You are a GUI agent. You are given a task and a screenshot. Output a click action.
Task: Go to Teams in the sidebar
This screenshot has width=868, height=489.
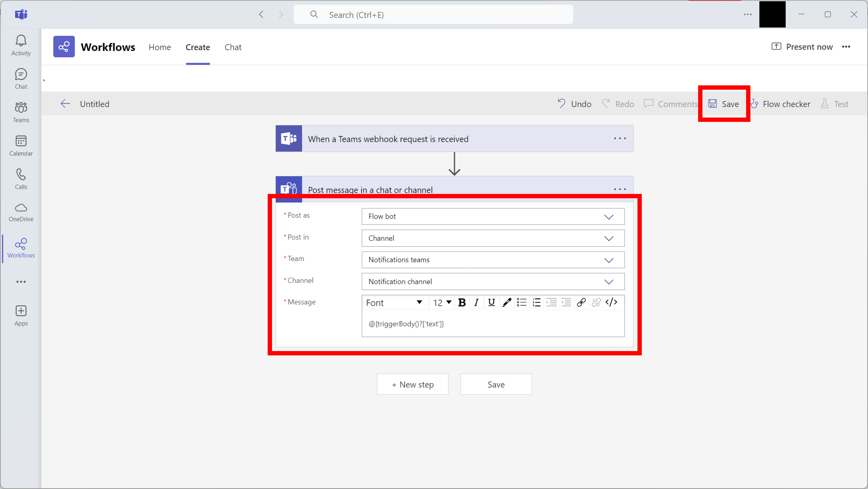(x=21, y=112)
